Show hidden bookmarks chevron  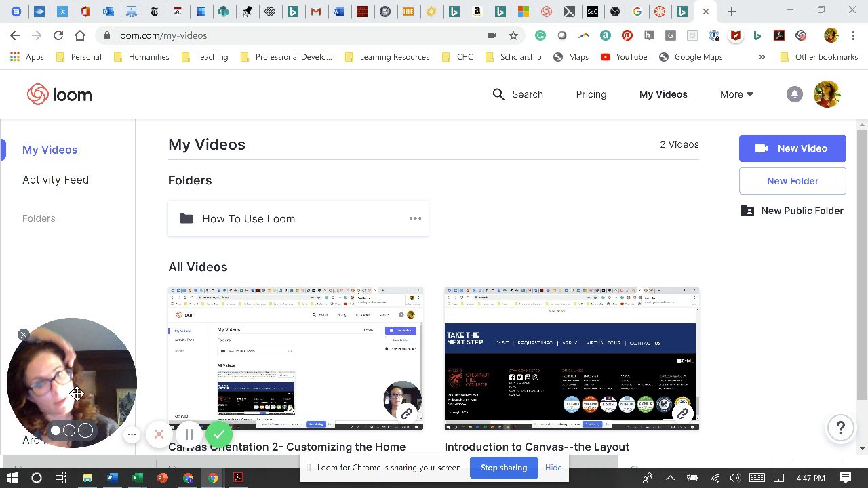click(762, 57)
